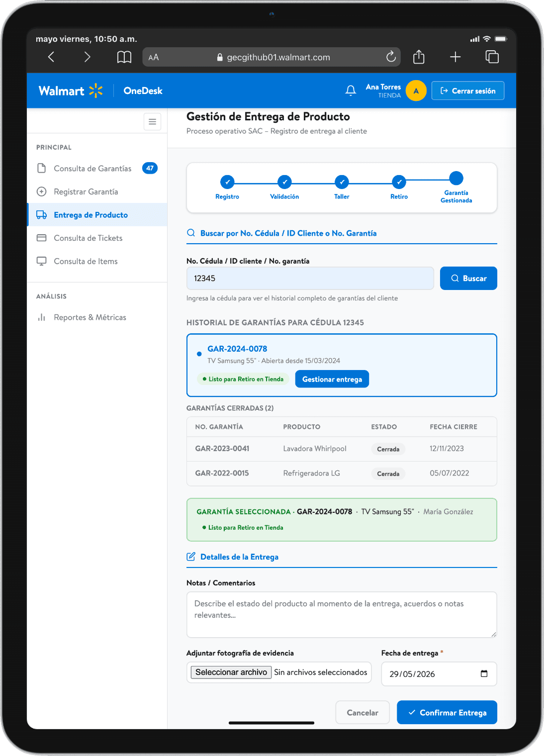
Task: Focus the No. Cédula input field
Action: coord(310,279)
